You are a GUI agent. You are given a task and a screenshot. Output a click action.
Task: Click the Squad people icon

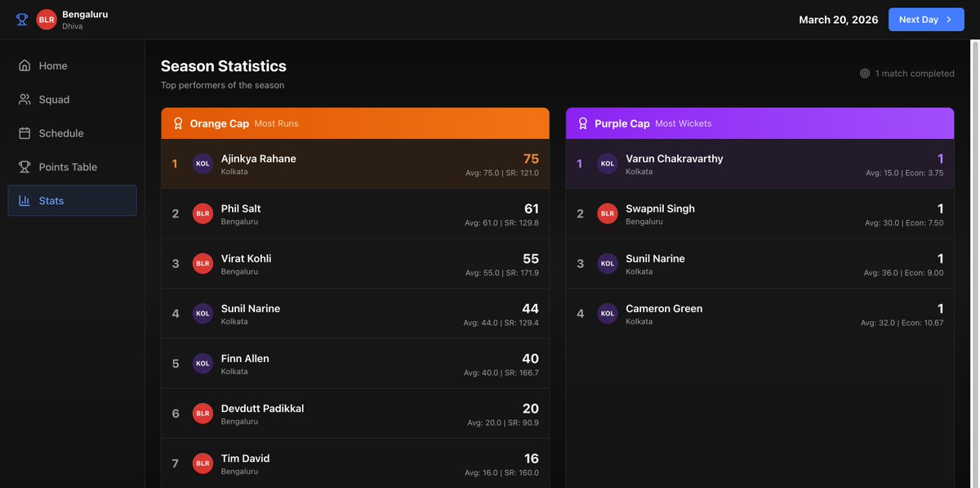[x=24, y=99]
